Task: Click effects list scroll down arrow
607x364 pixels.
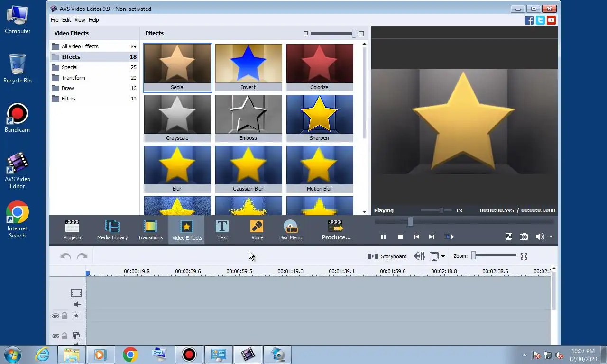Action: tap(364, 211)
